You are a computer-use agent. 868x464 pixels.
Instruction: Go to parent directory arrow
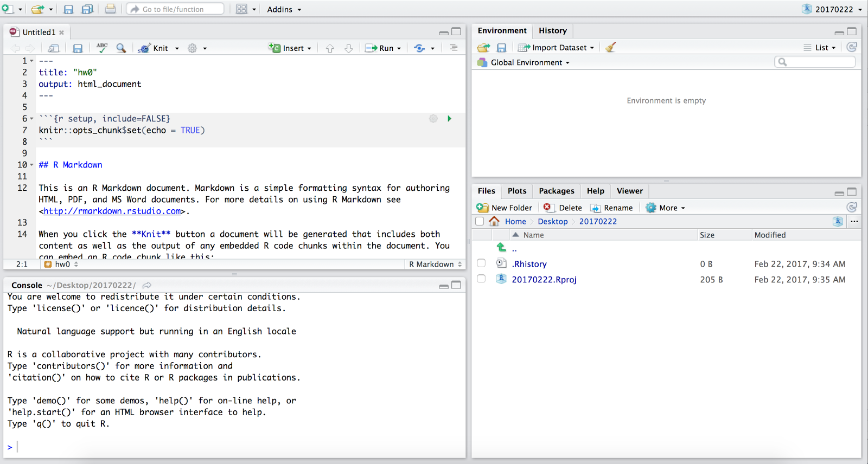click(501, 247)
